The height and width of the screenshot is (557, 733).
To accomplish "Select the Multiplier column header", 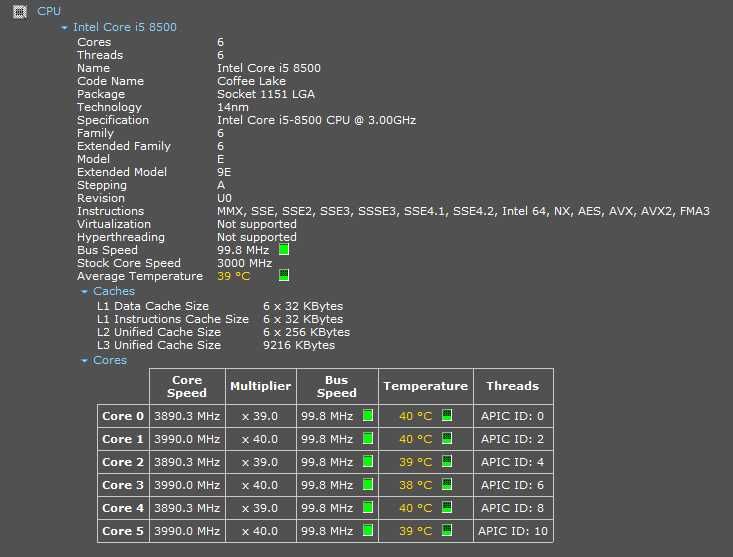I will [260, 386].
